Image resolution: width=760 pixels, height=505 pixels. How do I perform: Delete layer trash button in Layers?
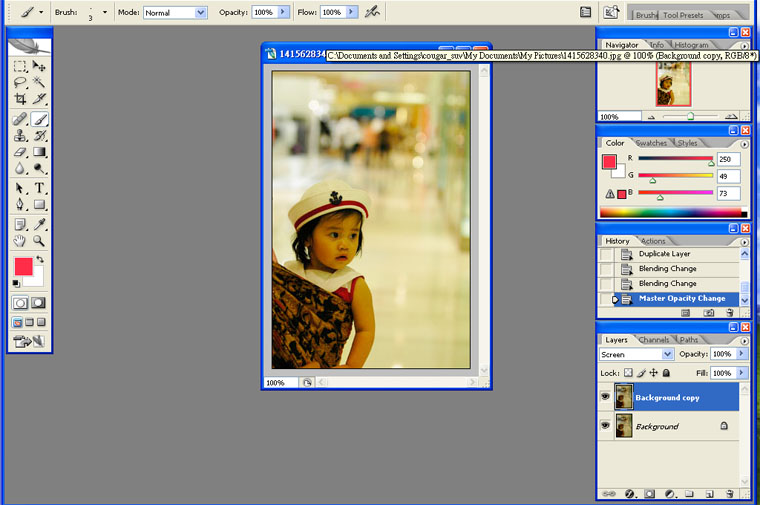tap(729, 494)
